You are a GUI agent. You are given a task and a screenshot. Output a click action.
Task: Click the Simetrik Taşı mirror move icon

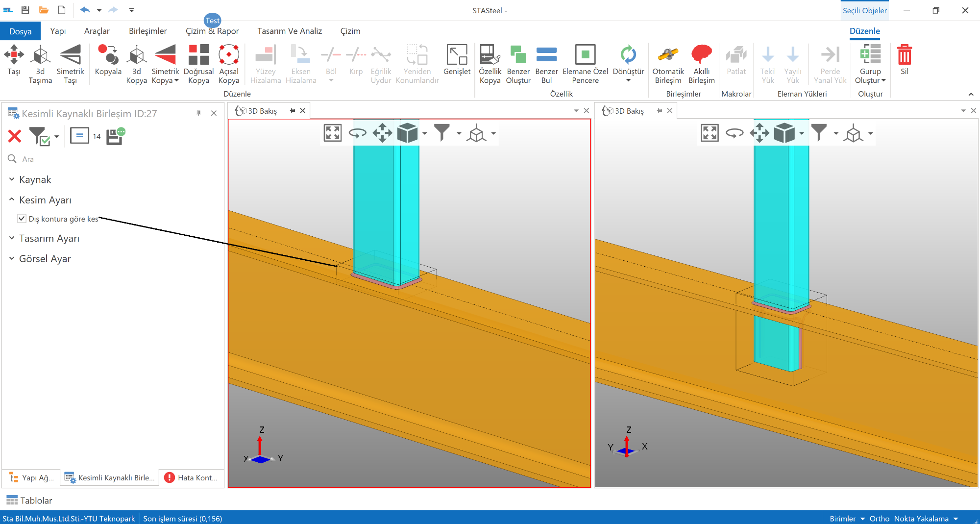[x=70, y=55]
